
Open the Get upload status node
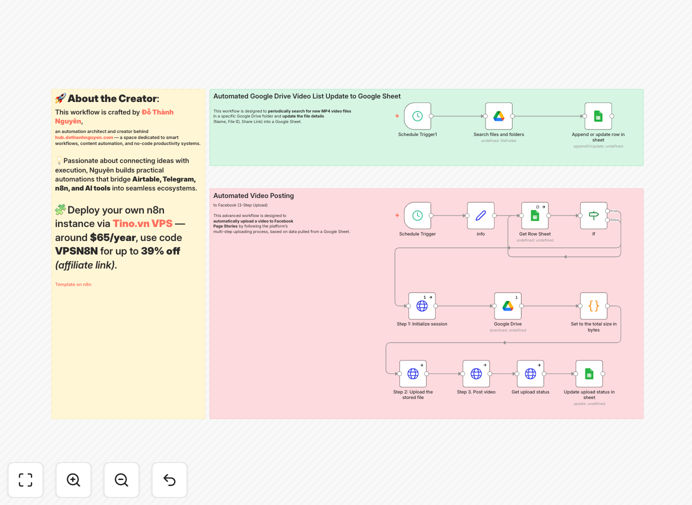click(x=530, y=373)
